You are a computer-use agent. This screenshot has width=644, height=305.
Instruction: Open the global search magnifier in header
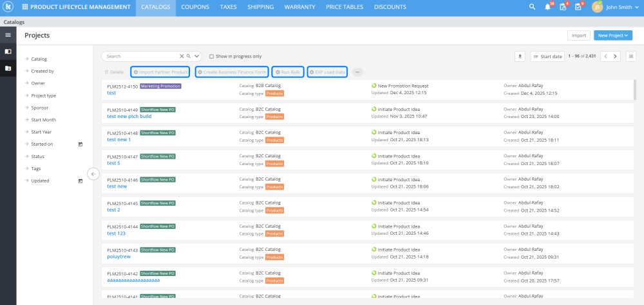click(533, 7)
